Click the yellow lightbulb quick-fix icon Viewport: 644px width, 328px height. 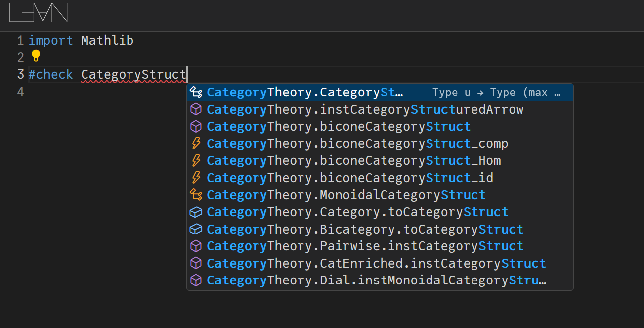click(x=36, y=55)
